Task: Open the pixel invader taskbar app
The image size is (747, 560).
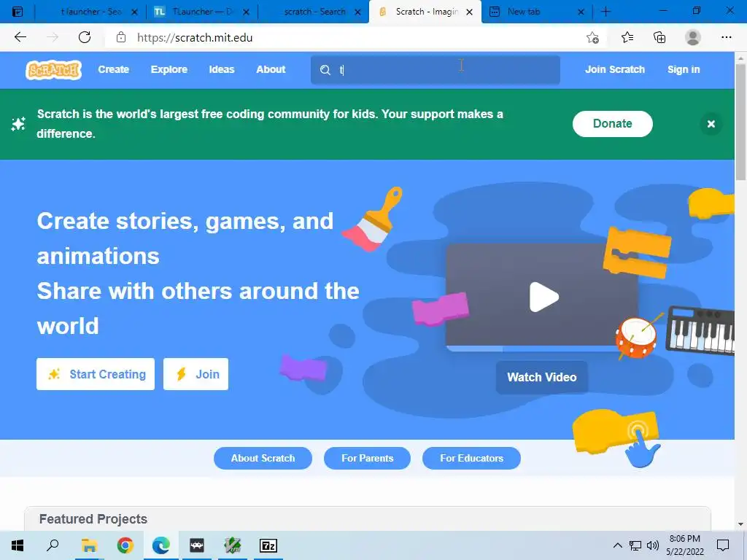Action: 197,545
